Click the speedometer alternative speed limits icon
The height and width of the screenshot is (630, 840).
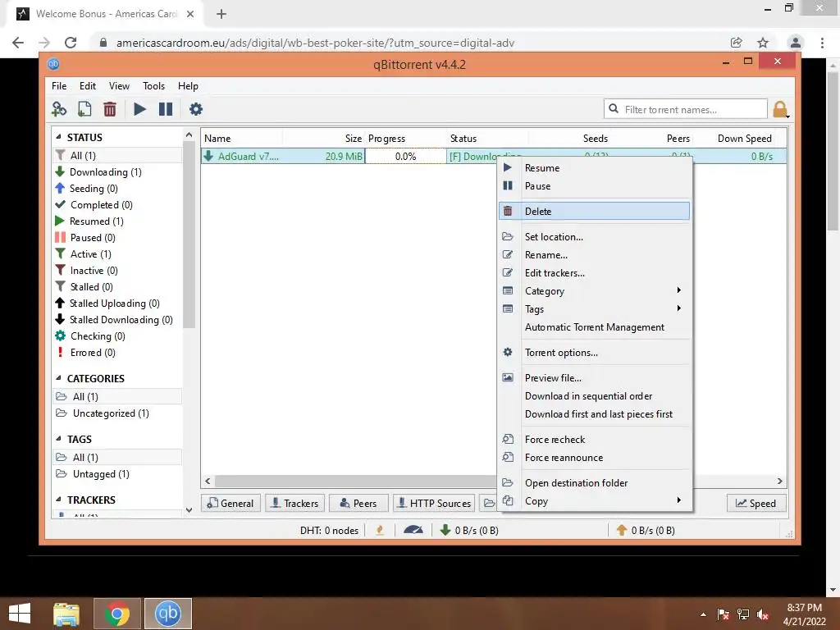(x=413, y=530)
